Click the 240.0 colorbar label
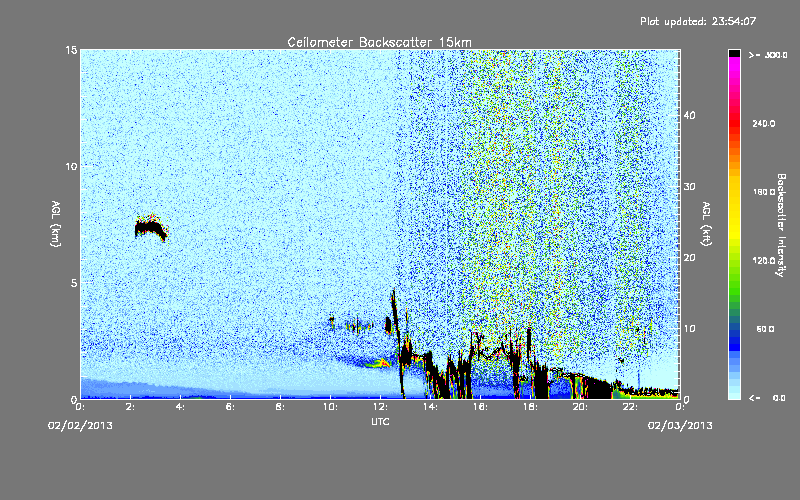Image resolution: width=800 pixels, height=500 pixels. (764, 123)
